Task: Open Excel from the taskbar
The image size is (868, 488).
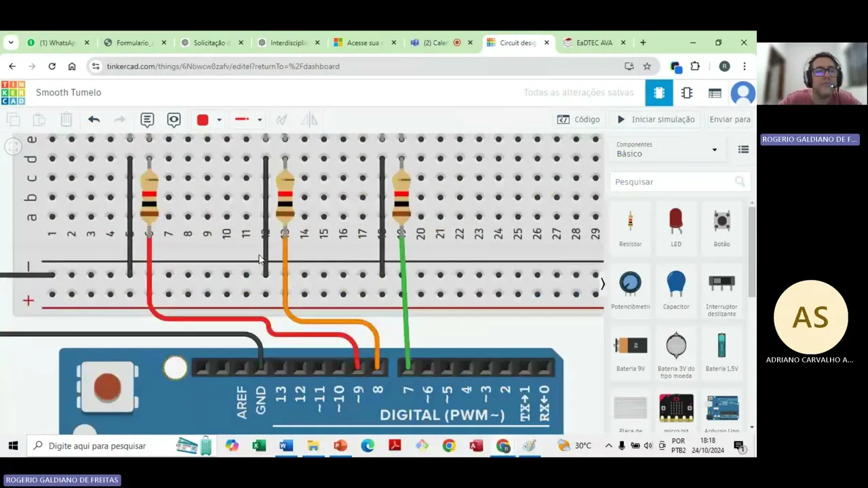Action: (259, 445)
